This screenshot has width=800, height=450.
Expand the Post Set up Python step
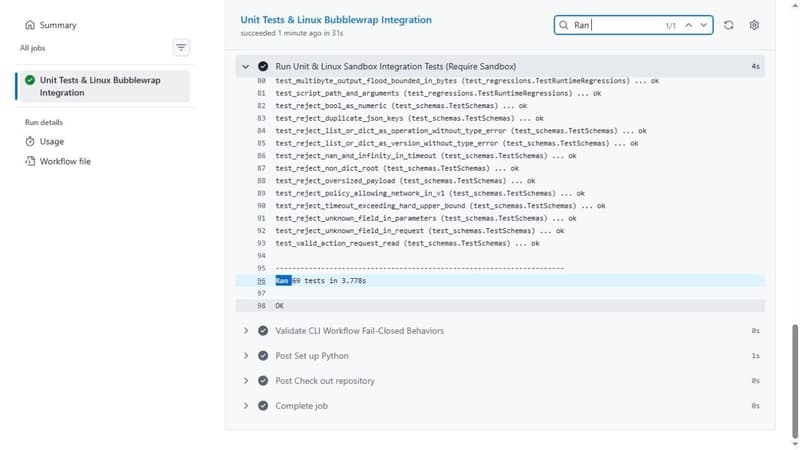245,356
